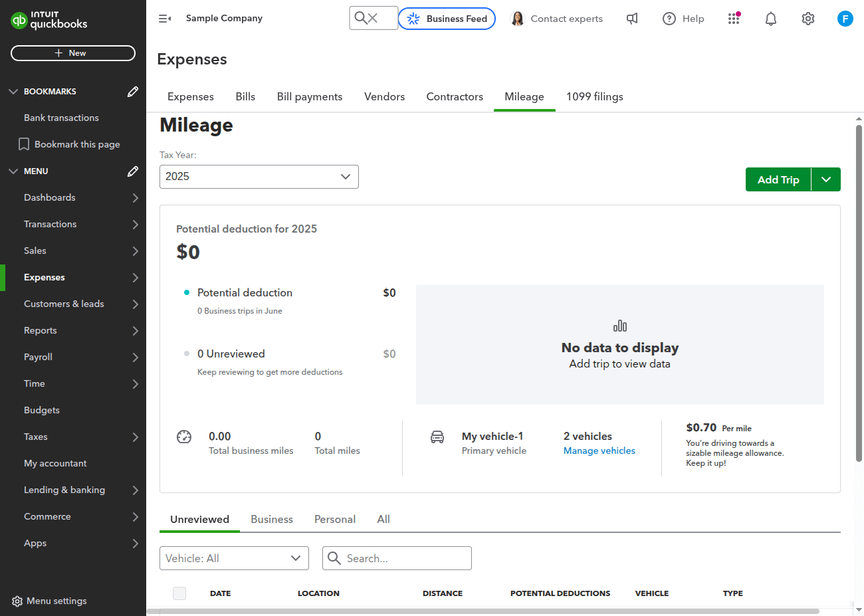Open the search box magnifier icon
Viewport: 864px width, 616px height.
point(361,18)
